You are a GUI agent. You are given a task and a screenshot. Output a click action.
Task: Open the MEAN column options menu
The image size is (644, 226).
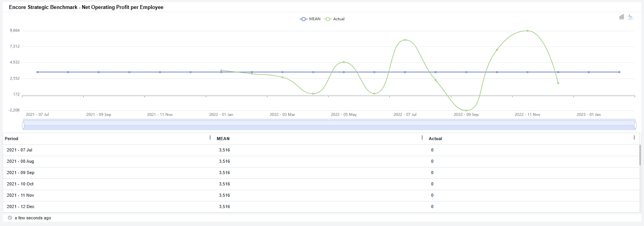pos(422,138)
